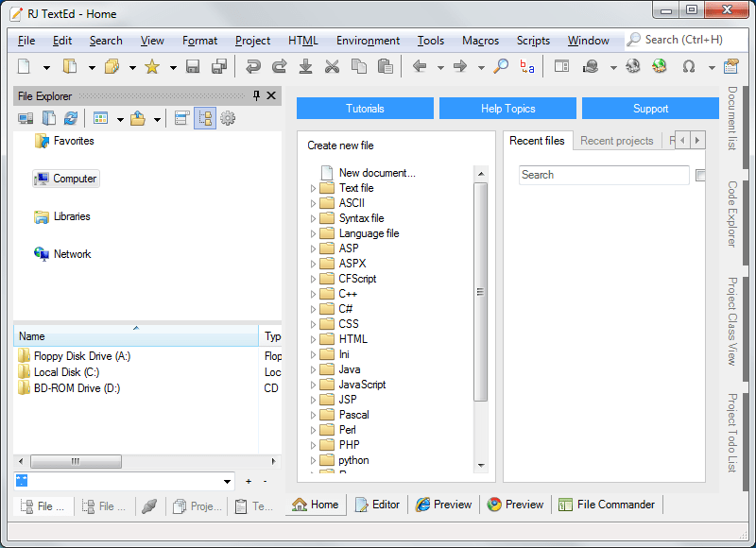This screenshot has width=756, height=548.
Task: Expand the PHP folder node
Action: click(313, 445)
